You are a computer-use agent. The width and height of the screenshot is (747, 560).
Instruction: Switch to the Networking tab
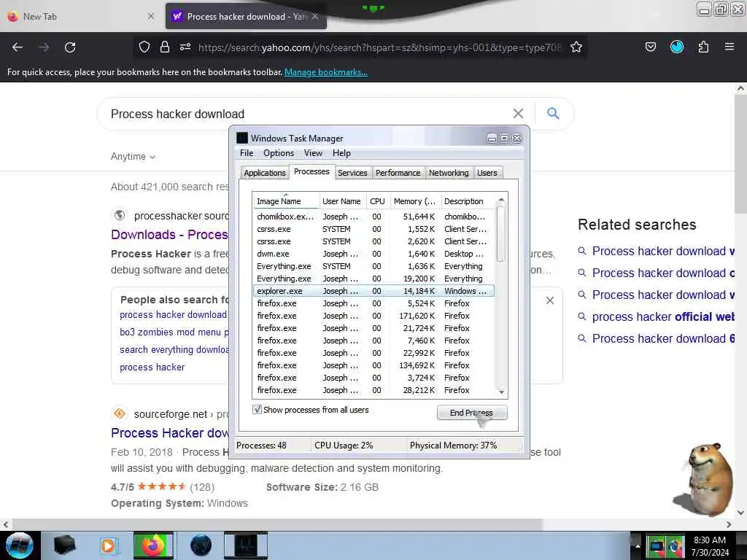pos(449,173)
